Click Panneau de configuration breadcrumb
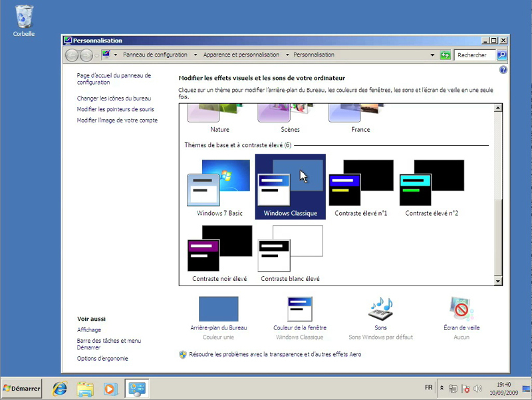The image size is (532, 400). [155, 55]
